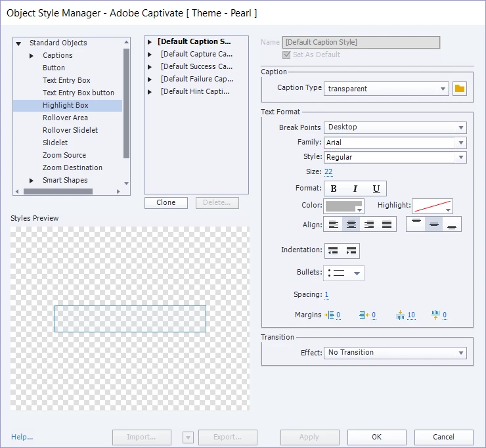Viewport: 486px width, 448px height.
Task: Click the Spacing value 1
Action: coord(326,294)
